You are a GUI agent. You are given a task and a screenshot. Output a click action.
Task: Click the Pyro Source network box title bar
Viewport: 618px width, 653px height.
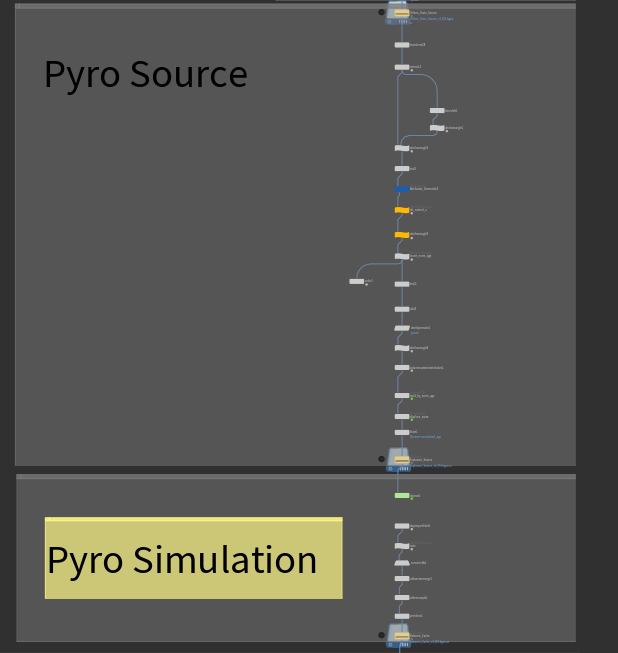(x=200, y=6)
